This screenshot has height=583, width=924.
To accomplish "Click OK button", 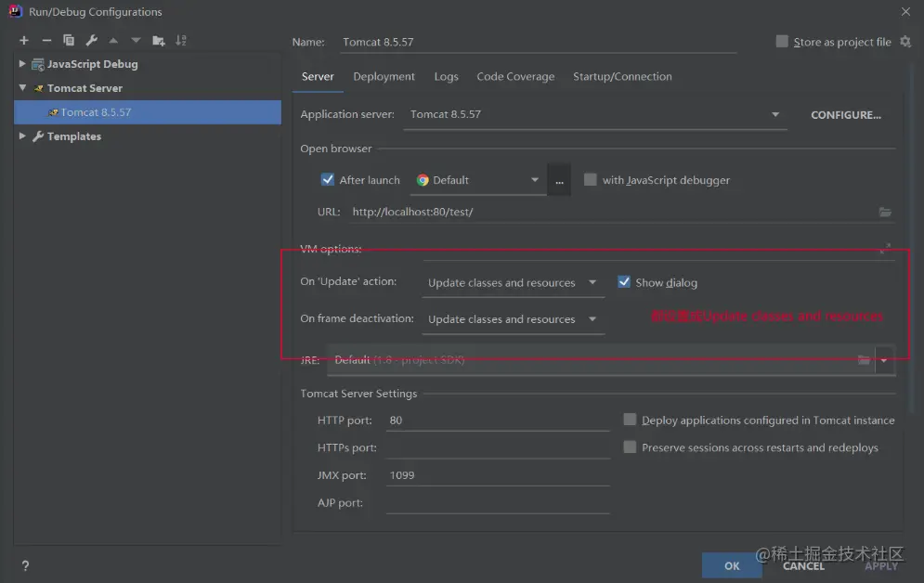I will pyautogui.click(x=732, y=565).
